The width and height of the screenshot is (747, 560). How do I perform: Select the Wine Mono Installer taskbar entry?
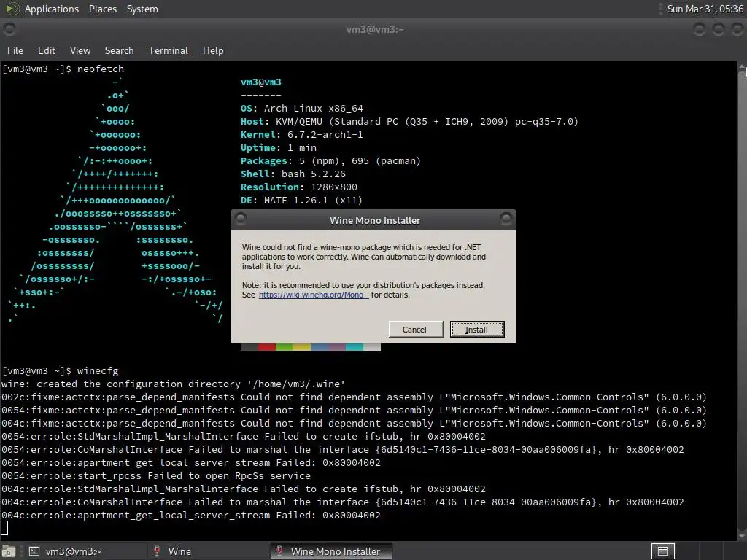click(330, 551)
